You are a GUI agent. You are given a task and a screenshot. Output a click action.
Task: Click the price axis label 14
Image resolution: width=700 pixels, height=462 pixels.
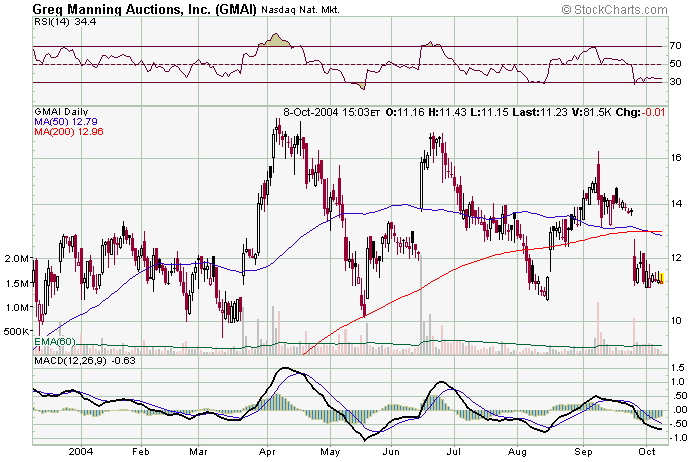tap(676, 204)
